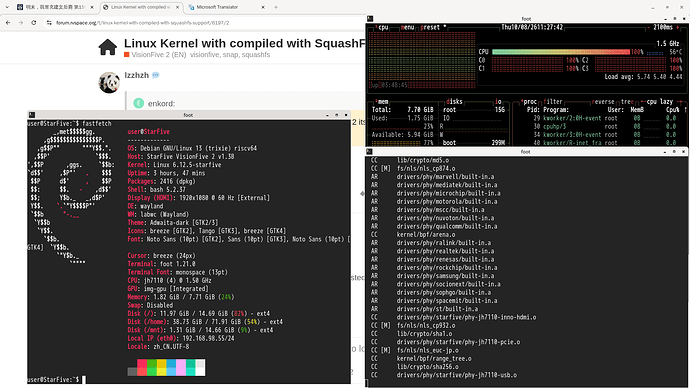
Task: Open a new browser tab
Action: [276, 7]
